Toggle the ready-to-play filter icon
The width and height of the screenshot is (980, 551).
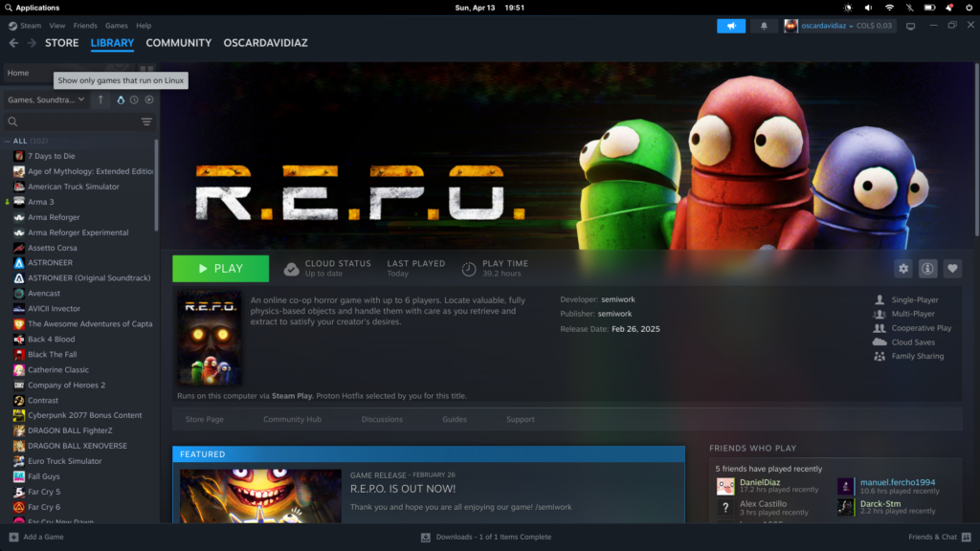point(149,99)
